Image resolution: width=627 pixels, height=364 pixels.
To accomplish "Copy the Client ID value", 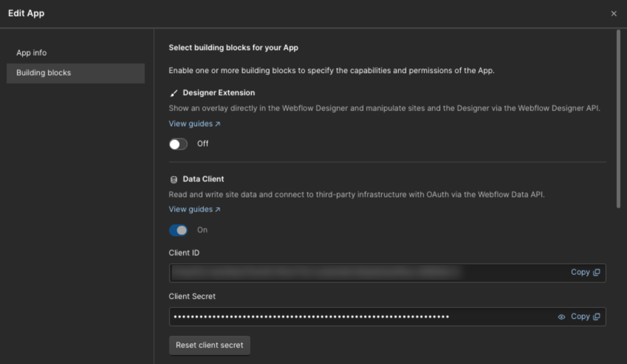I will (x=585, y=272).
